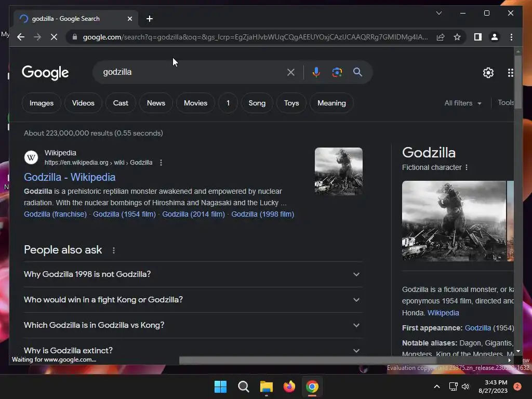532x399 pixels.
Task: Open Windows Start menu
Action: (220, 387)
